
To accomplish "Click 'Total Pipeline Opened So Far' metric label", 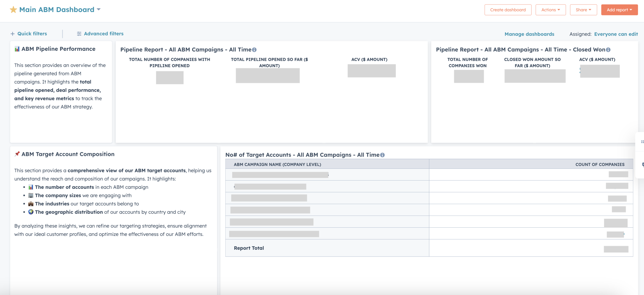I will (x=269, y=62).
